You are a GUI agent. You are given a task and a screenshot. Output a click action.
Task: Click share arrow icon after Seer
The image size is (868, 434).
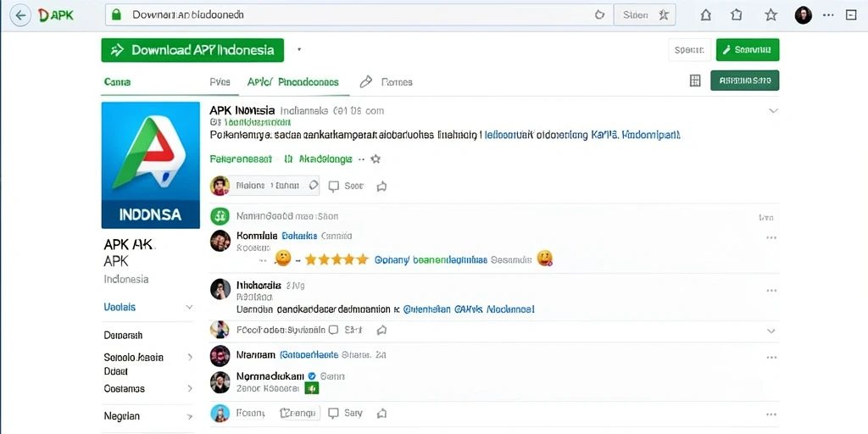(x=381, y=186)
